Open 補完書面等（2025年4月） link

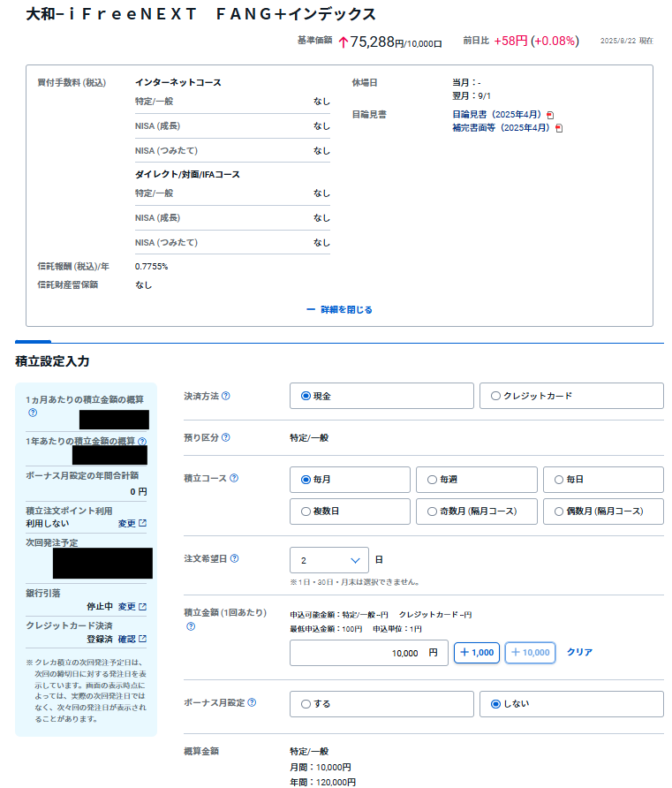coord(502,127)
